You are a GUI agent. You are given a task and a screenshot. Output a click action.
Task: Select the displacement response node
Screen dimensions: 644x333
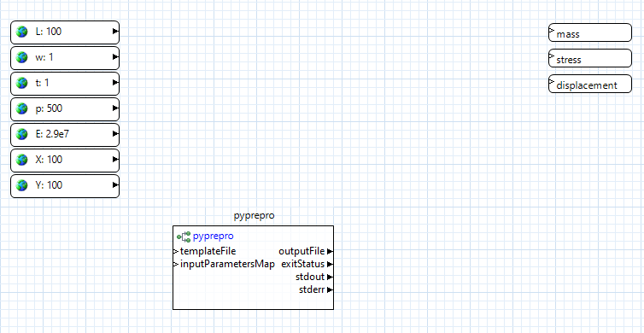pyautogui.click(x=590, y=84)
